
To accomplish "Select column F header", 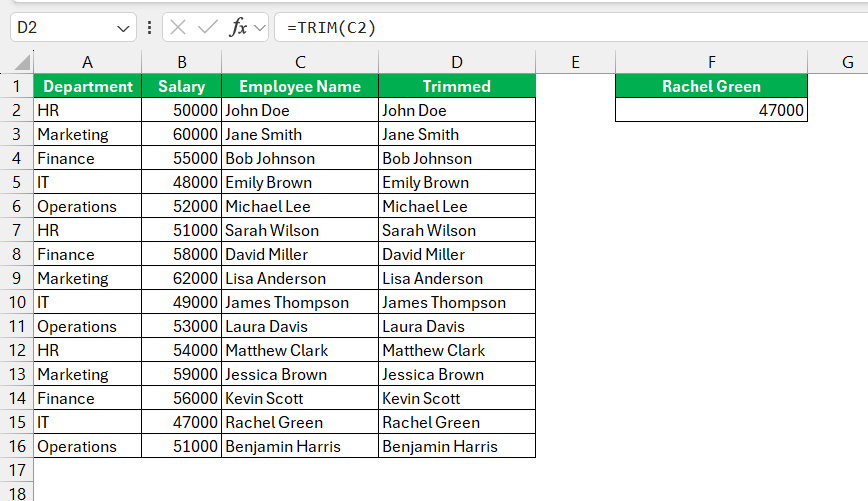I will coord(711,62).
